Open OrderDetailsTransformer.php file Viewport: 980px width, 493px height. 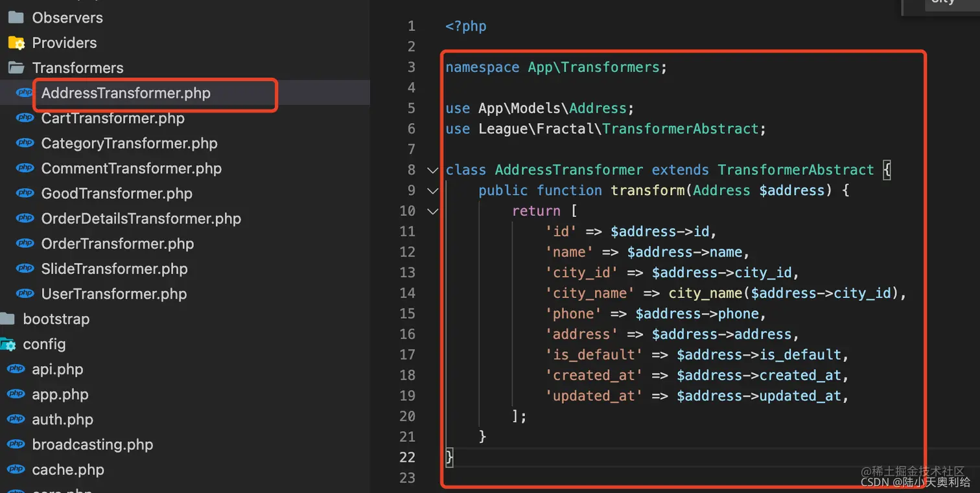click(141, 219)
